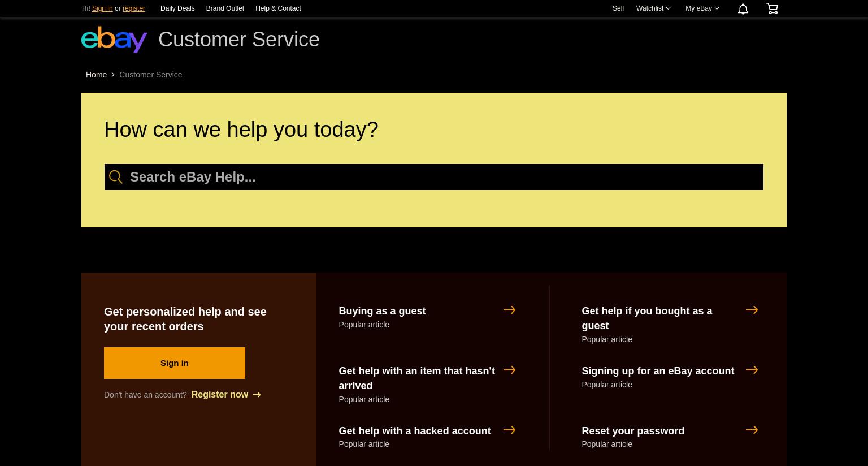This screenshot has width=868, height=466.
Task: Open the shopping cart icon
Action: point(772,8)
